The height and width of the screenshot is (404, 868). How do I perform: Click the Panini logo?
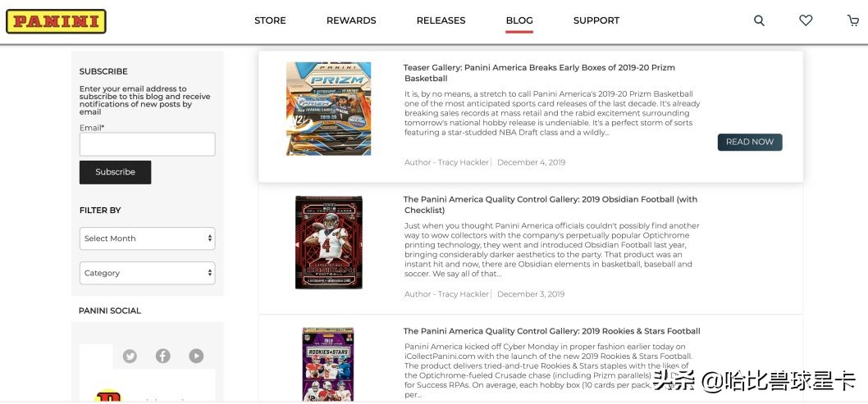click(x=56, y=21)
